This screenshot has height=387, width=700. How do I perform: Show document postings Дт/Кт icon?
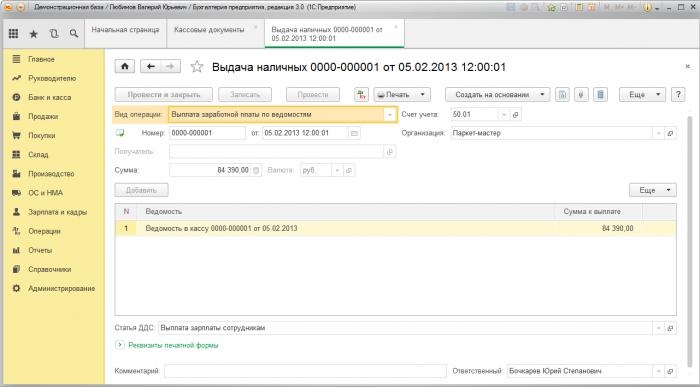pyautogui.click(x=361, y=95)
